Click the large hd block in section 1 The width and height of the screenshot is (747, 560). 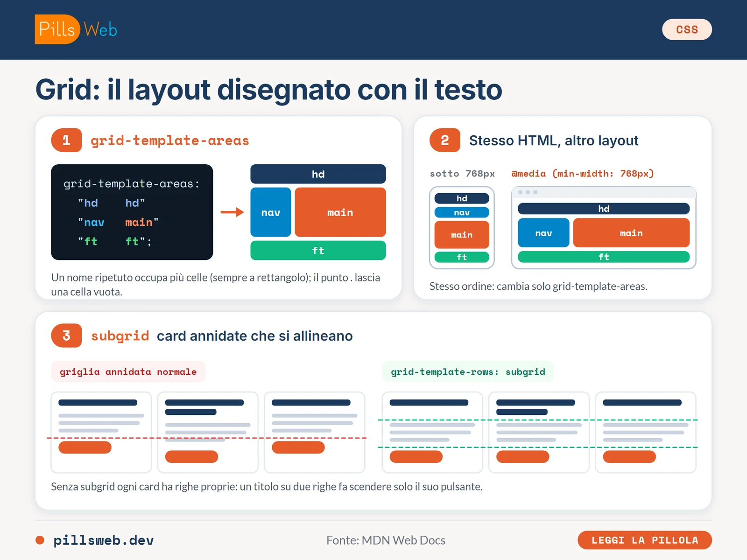(x=318, y=174)
